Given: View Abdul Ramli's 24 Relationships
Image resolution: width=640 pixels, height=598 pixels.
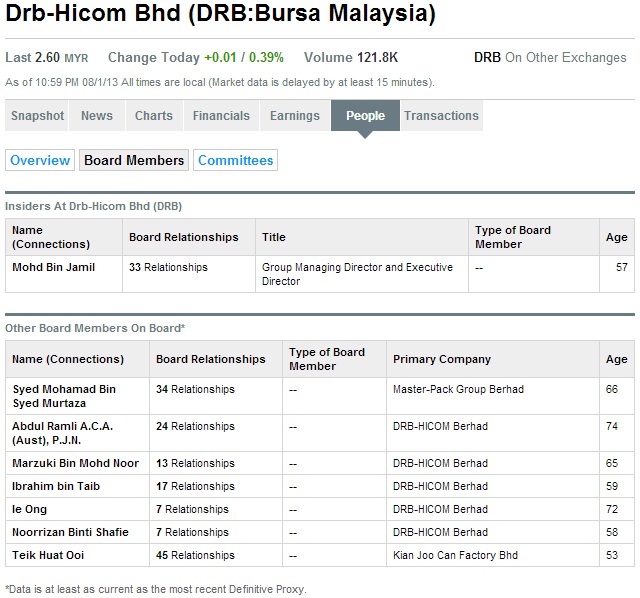Looking at the screenshot, I should pyautogui.click(x=195, y=426).
